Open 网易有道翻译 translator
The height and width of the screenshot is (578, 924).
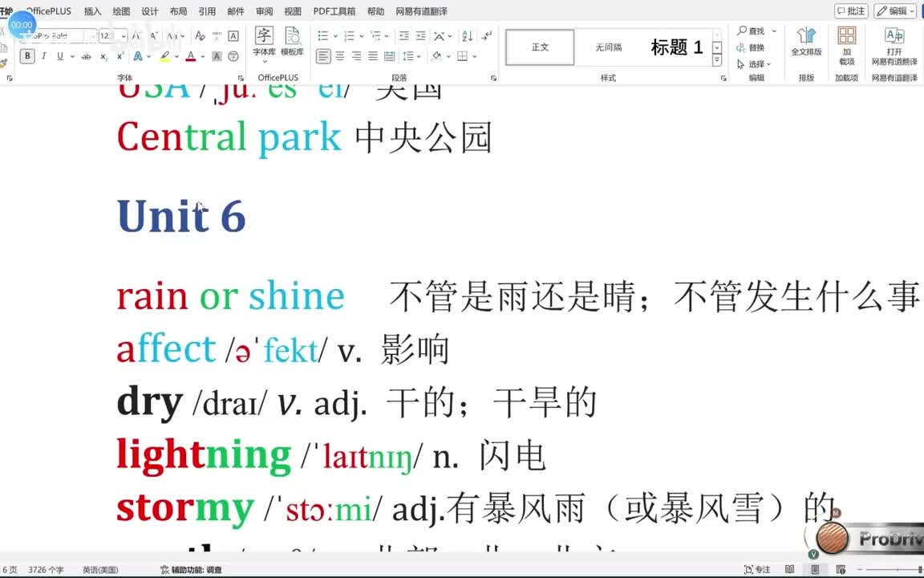tap(894, 46)
